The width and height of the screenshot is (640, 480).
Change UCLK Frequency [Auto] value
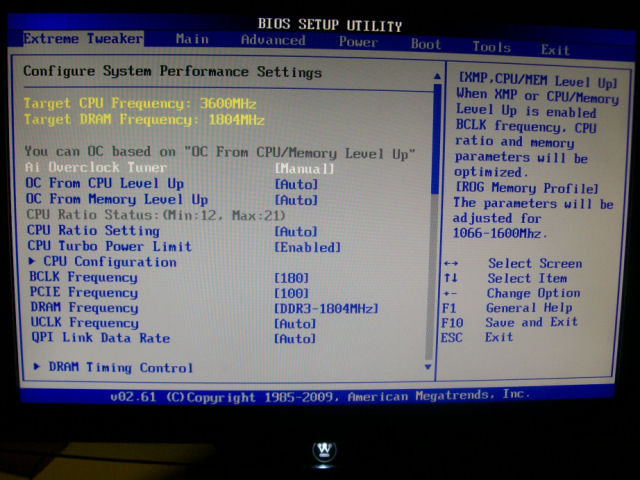pyautogui.click(x=295, y=324)
